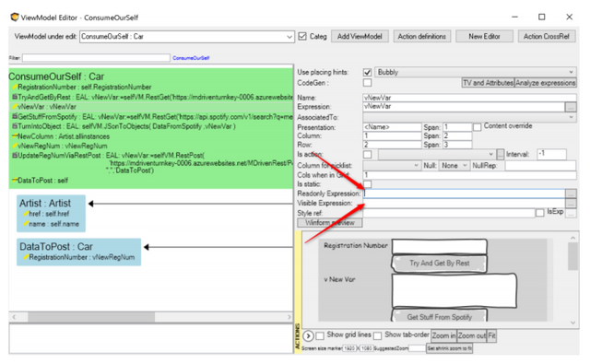Screen dimensions: 590x364
Task: Toggle the IsExp checkbox
Action: (539, 213)
